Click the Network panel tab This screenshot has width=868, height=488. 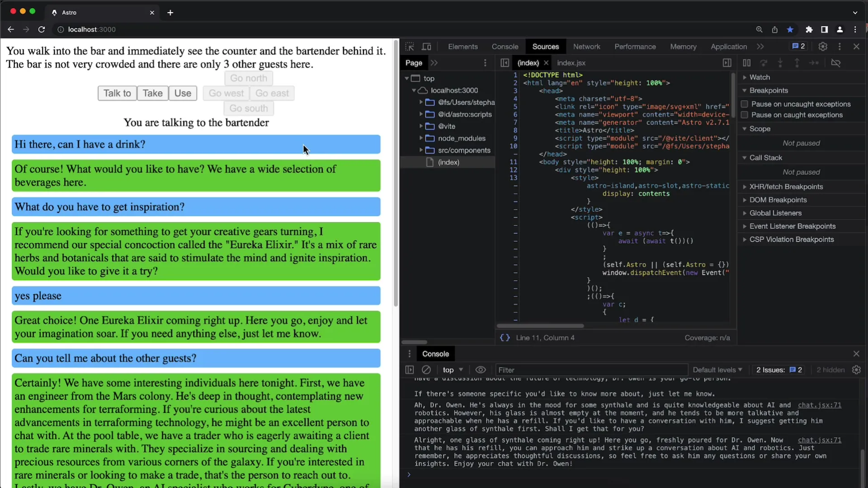586,47
